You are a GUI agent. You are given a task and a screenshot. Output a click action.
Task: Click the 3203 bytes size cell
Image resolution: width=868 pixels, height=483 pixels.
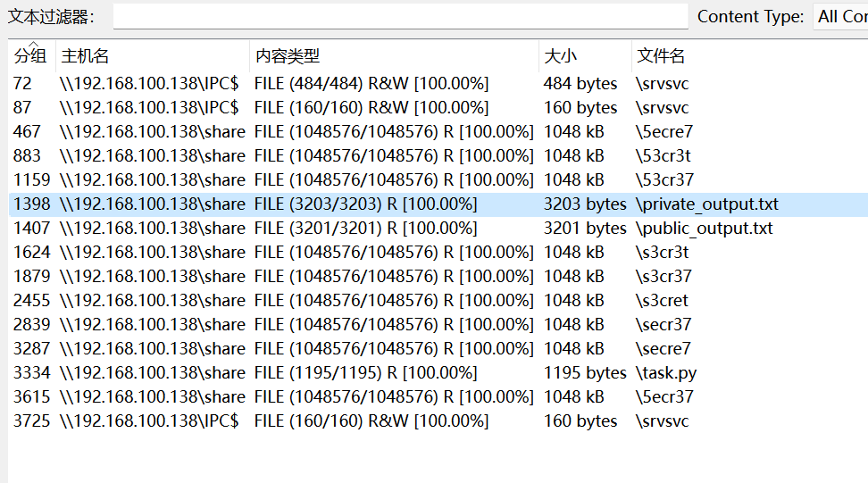point(585,204)
